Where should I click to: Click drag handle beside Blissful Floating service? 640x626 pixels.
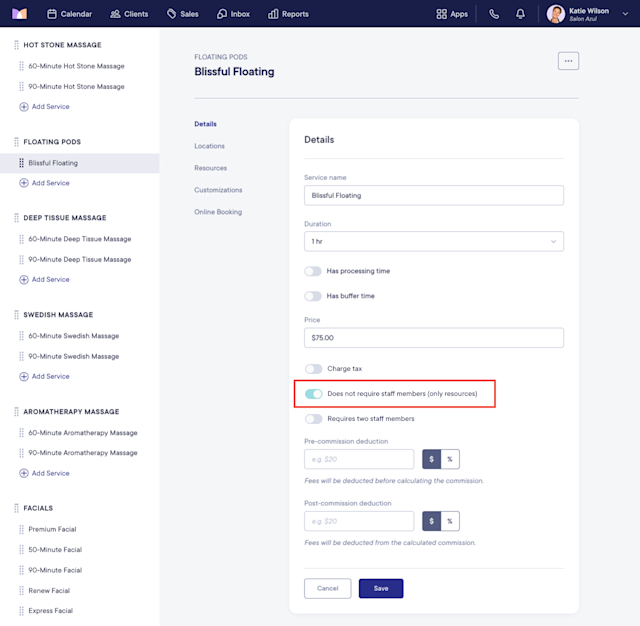click(x=21, y=163)
